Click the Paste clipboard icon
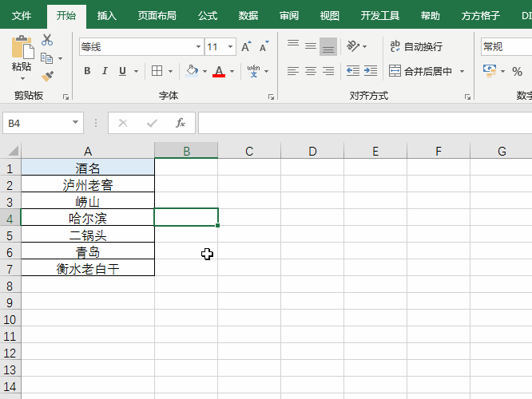This screenshot has height=399, width=532. coord(22,47)
